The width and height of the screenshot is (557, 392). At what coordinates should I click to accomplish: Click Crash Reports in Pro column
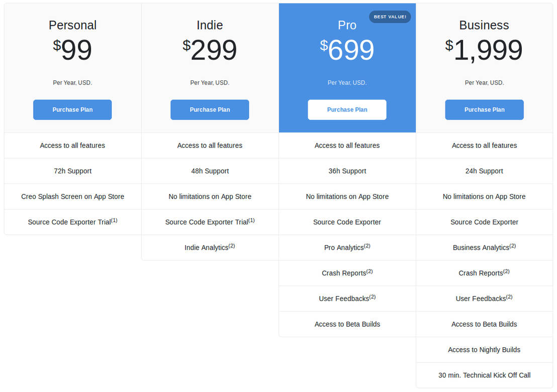347,273
